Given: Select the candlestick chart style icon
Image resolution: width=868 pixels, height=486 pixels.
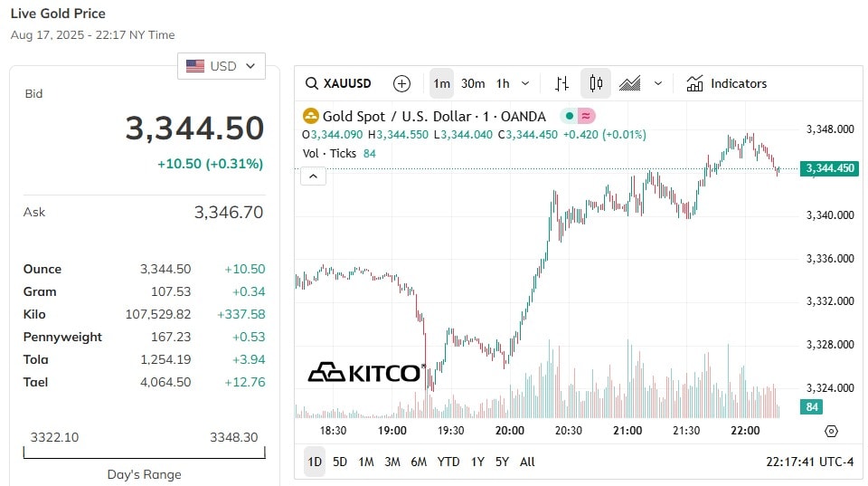Looking at the screenshot, I should pyautogui.click(x=596, y=83).
